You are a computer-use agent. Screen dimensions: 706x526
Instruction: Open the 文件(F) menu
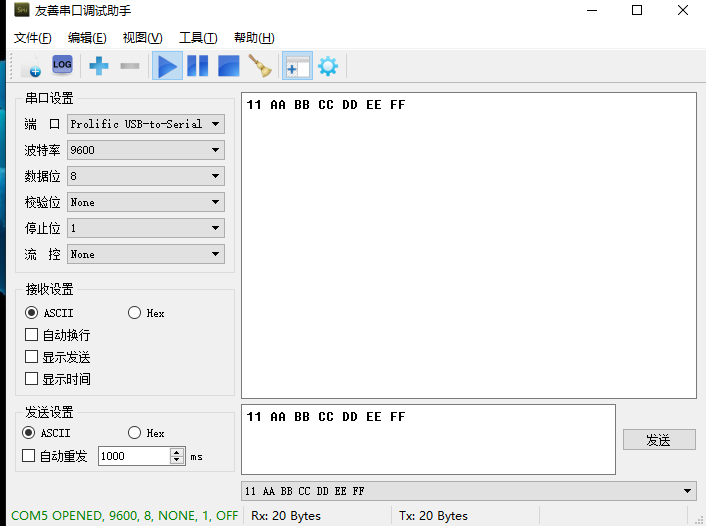[x=32, y=38]
